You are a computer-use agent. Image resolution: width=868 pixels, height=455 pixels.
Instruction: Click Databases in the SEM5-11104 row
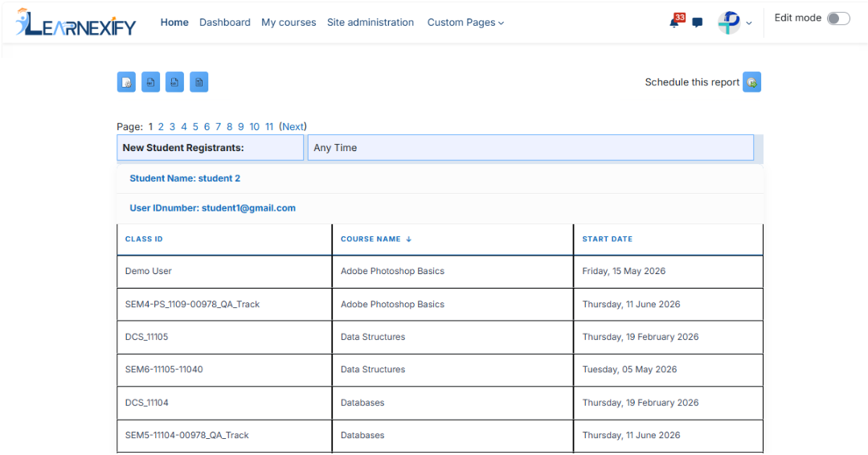(x=362, y=436)
